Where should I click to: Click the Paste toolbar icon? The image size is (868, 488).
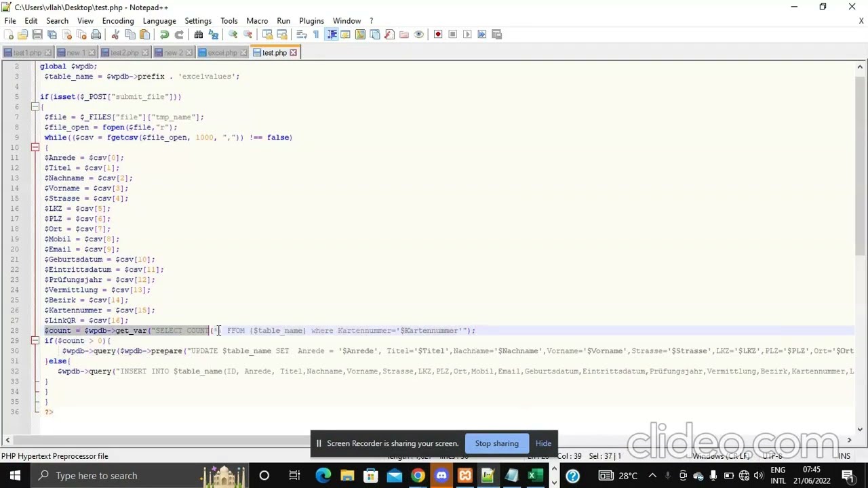(x=145, y=35)
